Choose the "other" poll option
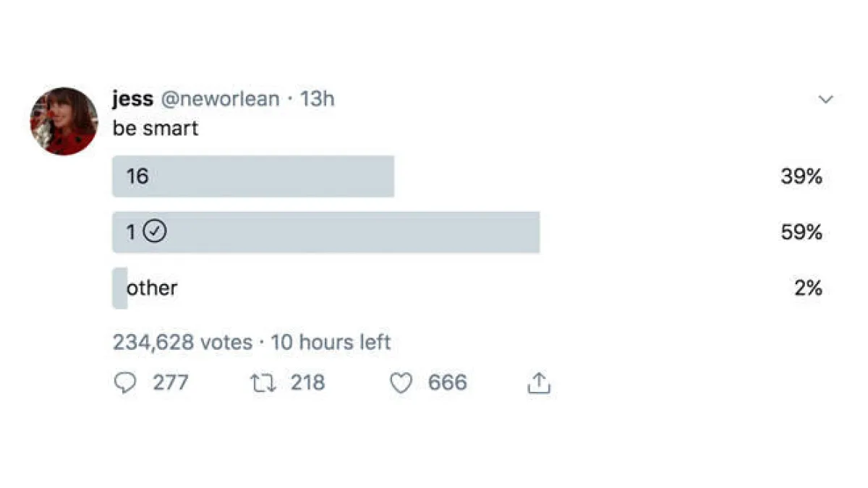 click(x=152, y=288)
